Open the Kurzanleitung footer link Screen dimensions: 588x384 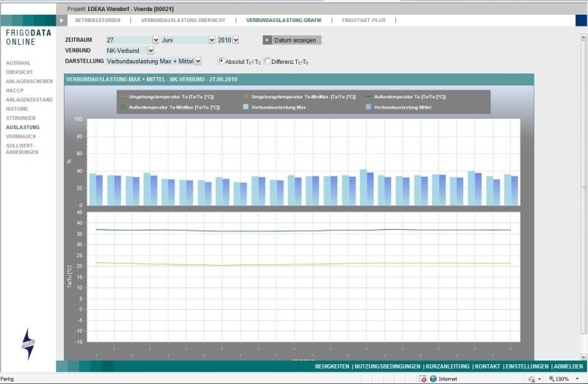pyautogui.click(x=448, y=366)
